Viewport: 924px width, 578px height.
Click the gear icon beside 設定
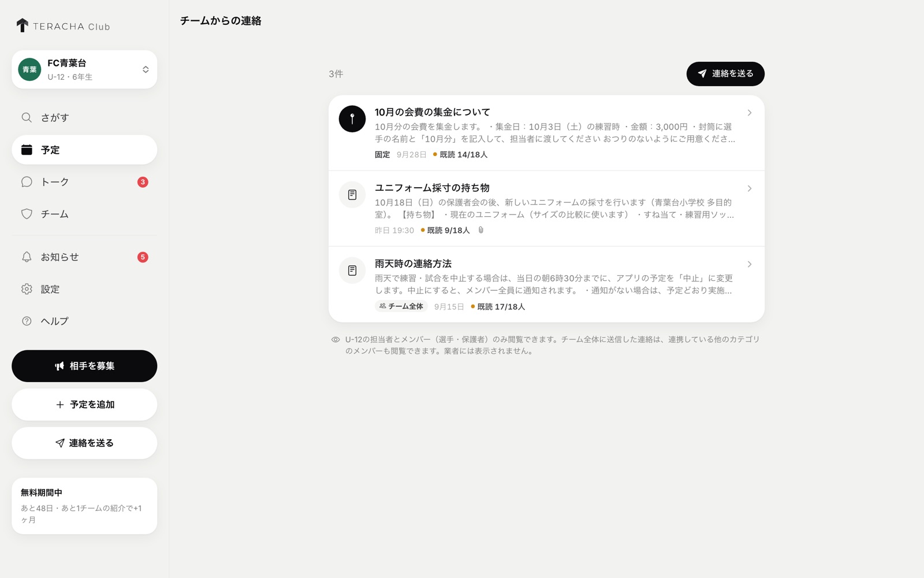coord(27,289)
